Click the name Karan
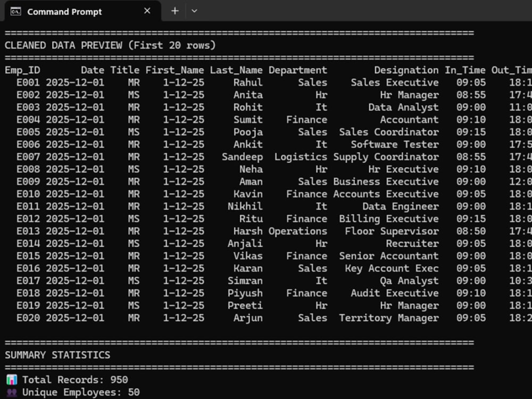The width and height of the screenshot is (532, 399). pyautogui.click(x=248, y=268)
